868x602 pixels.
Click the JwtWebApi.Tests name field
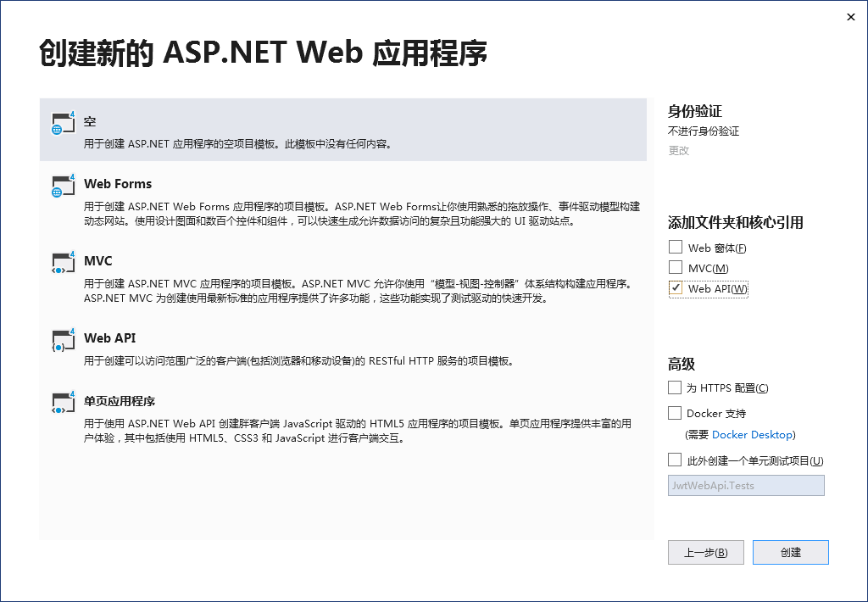pyautogui.click(x=746, y=486)
